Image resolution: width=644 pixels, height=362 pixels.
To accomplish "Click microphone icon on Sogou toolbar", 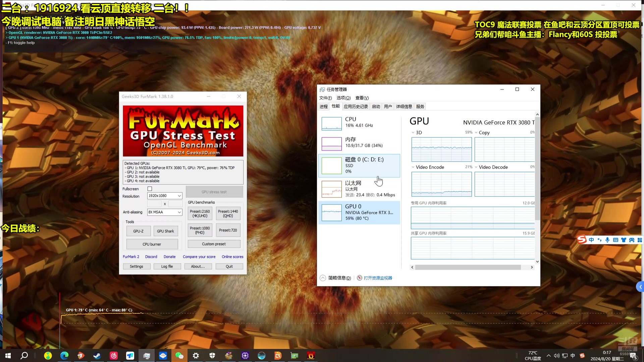I will 607,240.
